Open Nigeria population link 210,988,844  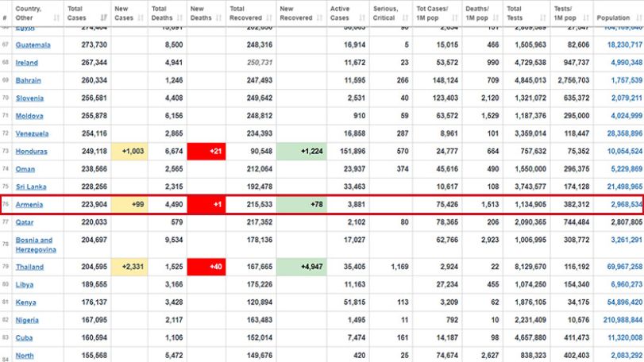623,320
